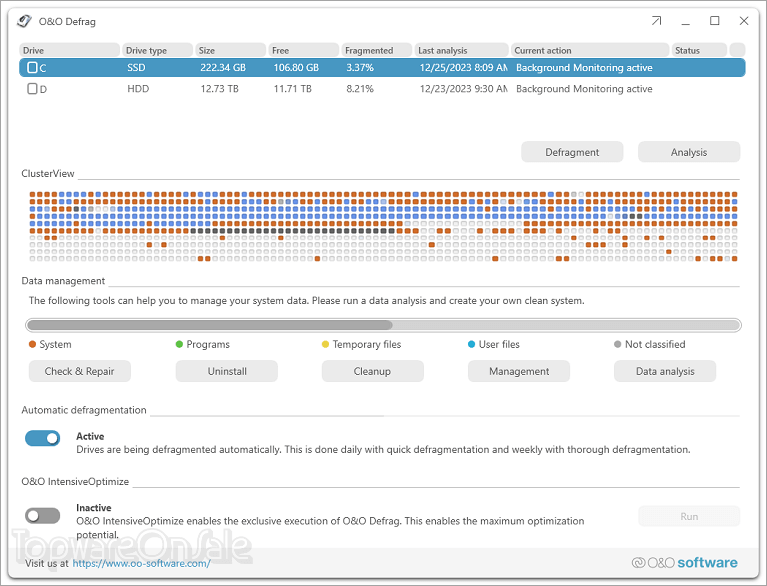The image size is (767, 586).
Task: Click the 8.21% fragmented value
Action: coord(360,89)
